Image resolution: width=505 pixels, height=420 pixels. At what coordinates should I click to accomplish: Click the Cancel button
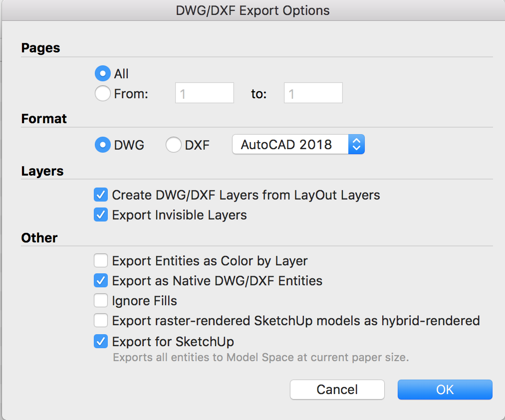(337, 390)
